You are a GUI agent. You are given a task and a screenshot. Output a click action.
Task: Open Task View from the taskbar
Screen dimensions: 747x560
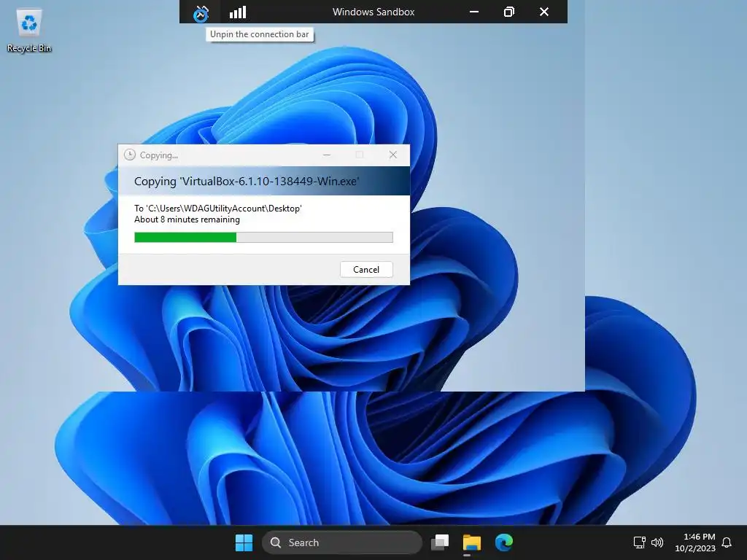pos(440,542)
